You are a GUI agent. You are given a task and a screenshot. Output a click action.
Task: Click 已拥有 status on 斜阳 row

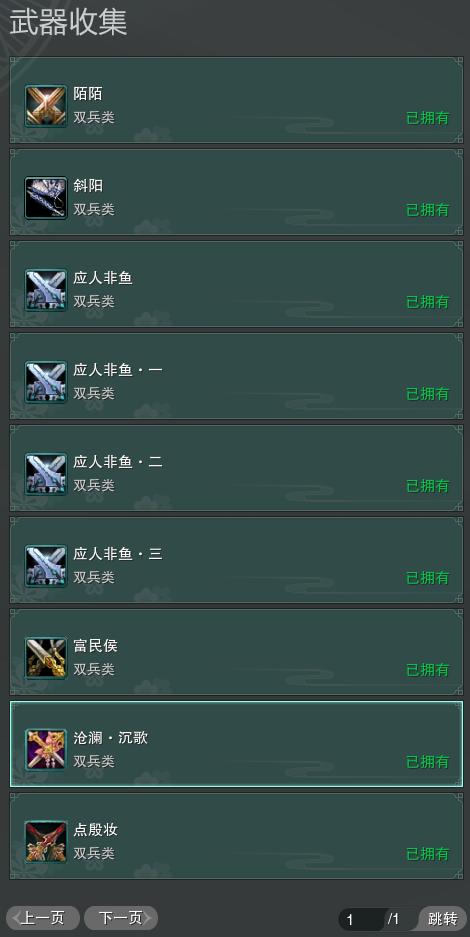[x=428, y=210]
